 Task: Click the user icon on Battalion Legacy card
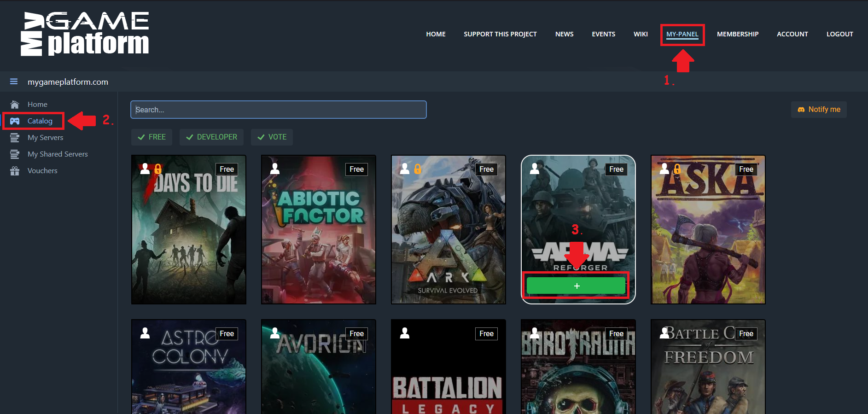405,333
